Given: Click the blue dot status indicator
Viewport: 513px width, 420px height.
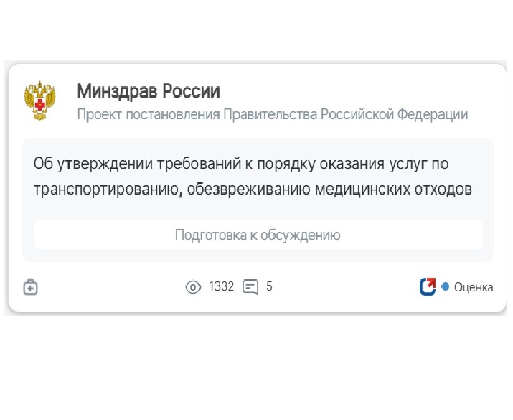Looking at the screenshot, I should 446,286.
